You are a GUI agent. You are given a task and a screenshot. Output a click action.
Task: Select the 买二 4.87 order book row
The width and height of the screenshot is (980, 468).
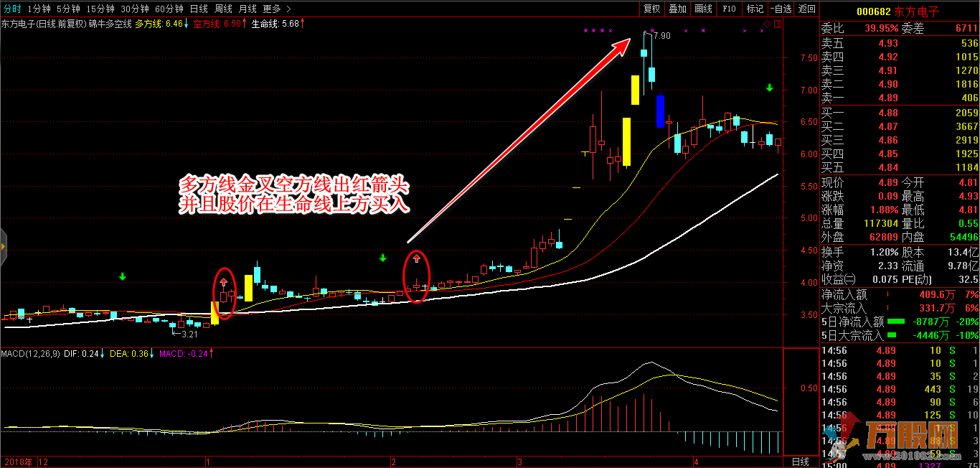point(900,126)
